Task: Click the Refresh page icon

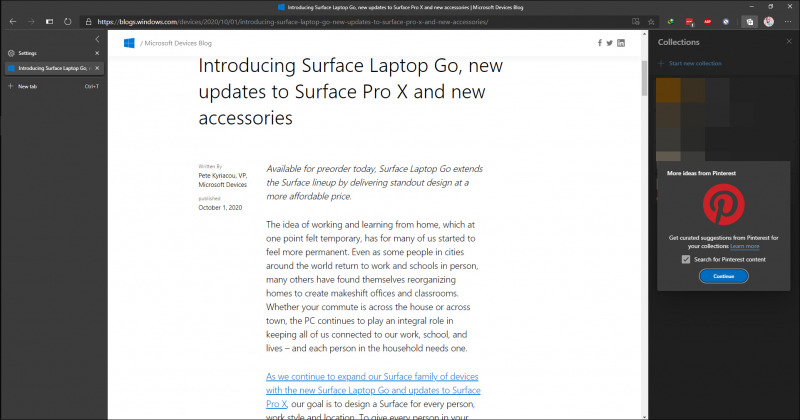Action: click(67, 22)
